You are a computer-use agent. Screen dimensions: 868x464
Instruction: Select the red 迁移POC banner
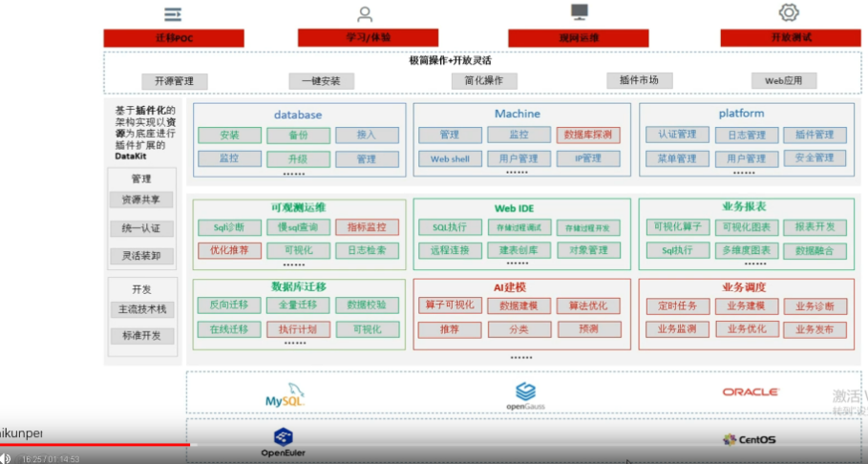click(x=174, y=38)
